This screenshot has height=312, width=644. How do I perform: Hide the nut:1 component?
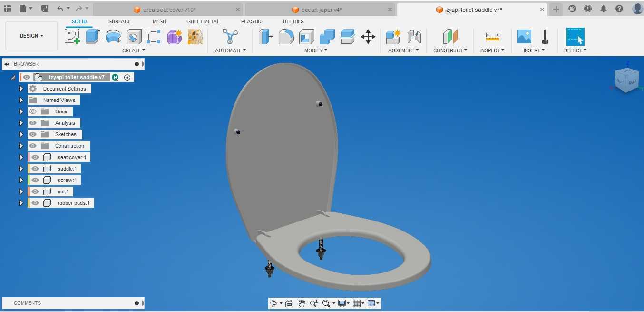35,191
